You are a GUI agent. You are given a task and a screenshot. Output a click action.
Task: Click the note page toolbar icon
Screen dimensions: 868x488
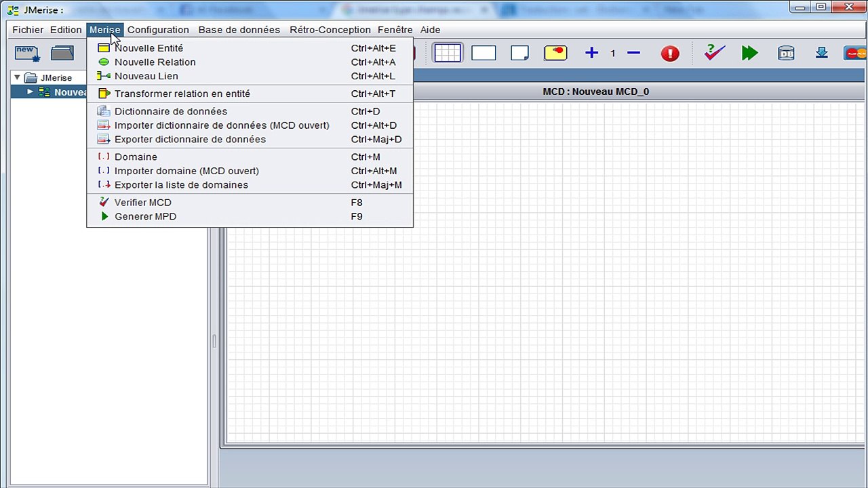519,53
